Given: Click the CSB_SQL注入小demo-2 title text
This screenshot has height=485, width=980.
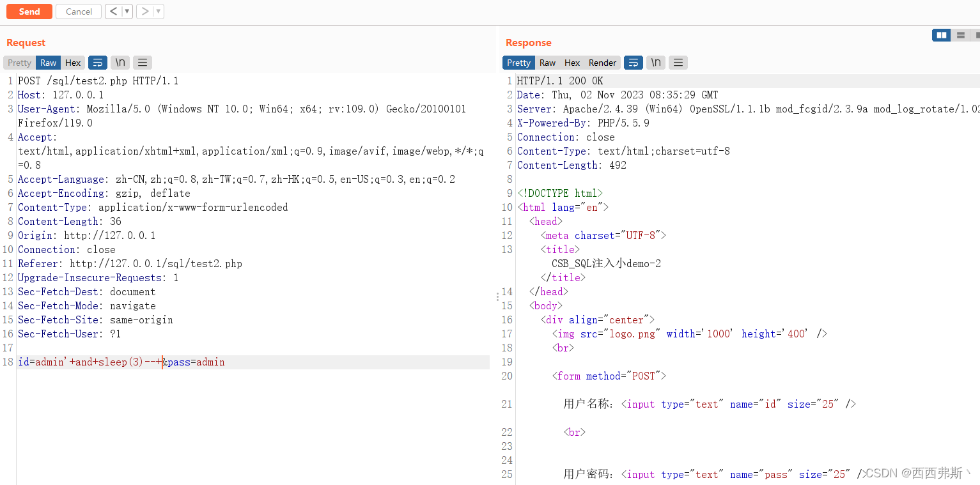Looking at the screenshot, I should coord(606,264).
